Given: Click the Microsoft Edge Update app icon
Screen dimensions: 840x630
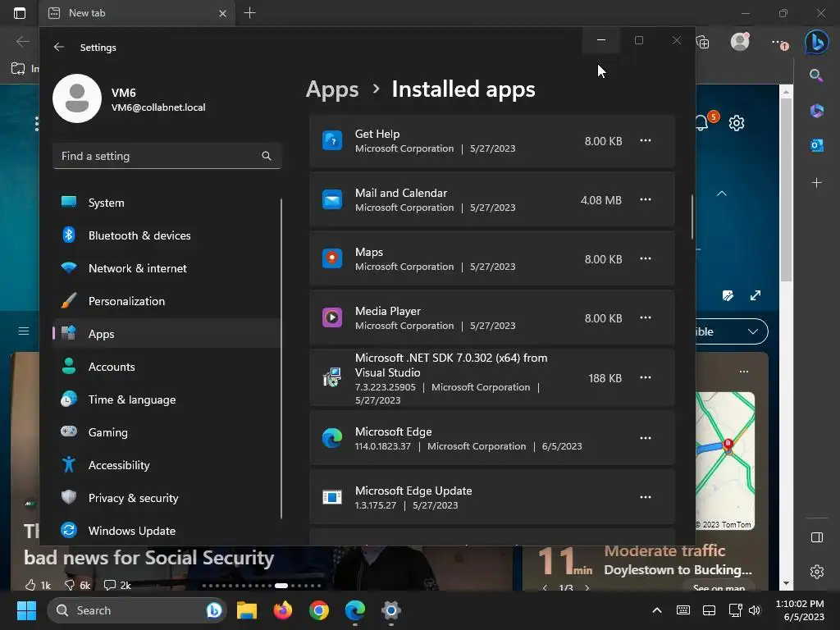Looking at the screenshot, I should pos(332,497).
